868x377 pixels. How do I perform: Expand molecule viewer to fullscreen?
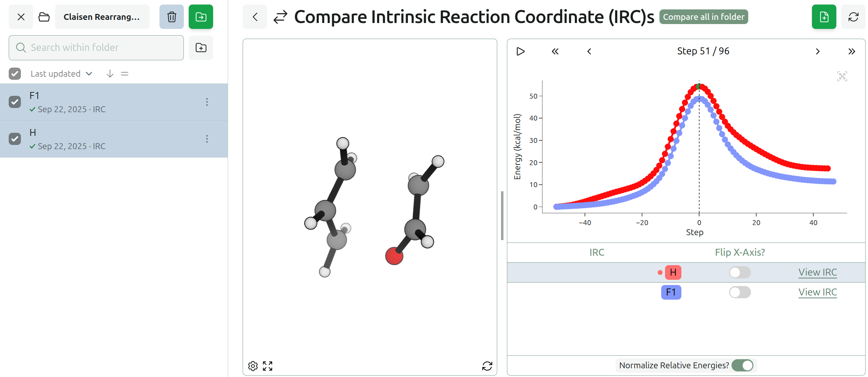[x=267, y=366]
